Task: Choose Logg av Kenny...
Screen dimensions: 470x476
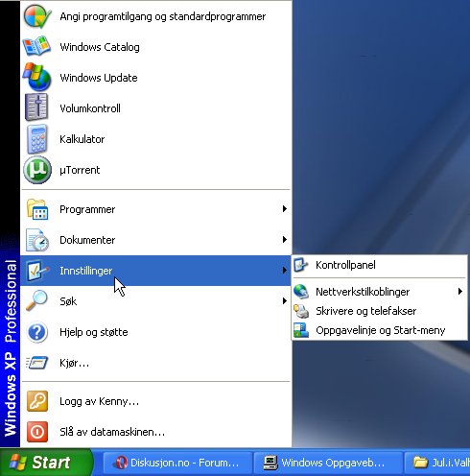Action: (x=155, y=401)
